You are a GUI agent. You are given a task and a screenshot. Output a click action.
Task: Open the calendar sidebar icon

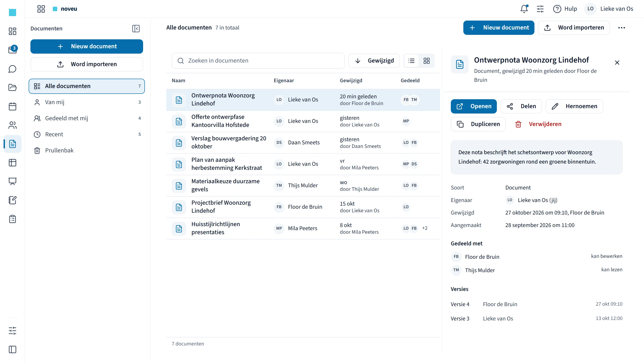[13, 106]
